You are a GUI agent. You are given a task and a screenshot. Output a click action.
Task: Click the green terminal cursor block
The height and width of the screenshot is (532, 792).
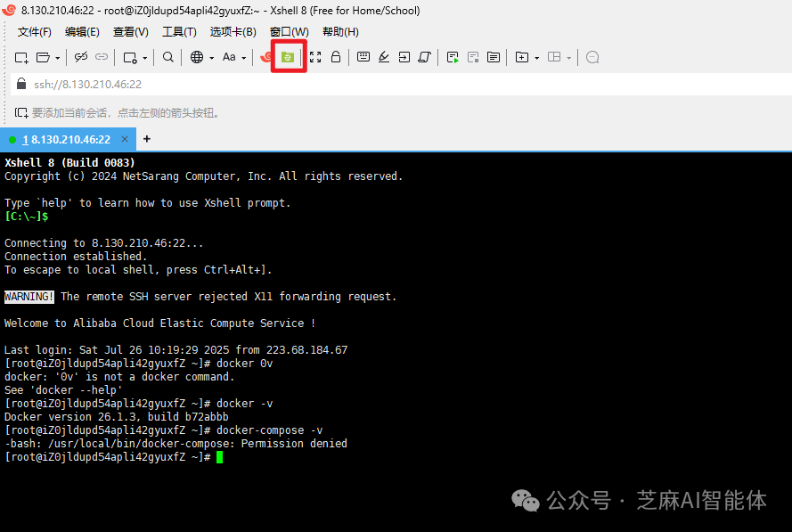tap(219, 457)
